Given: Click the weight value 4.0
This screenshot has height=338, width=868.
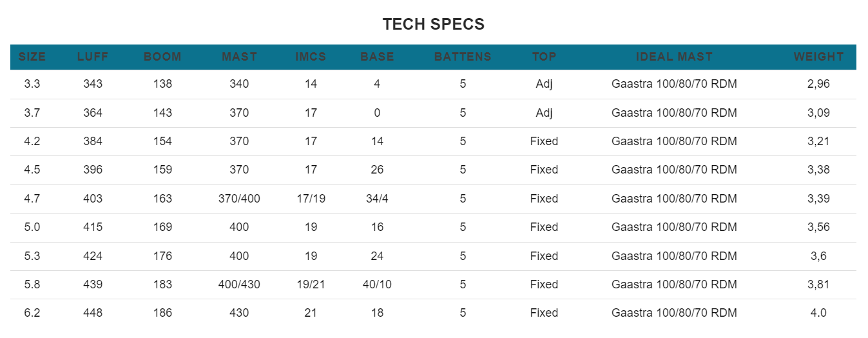Looking at the screenshot, I should (818, 312).
